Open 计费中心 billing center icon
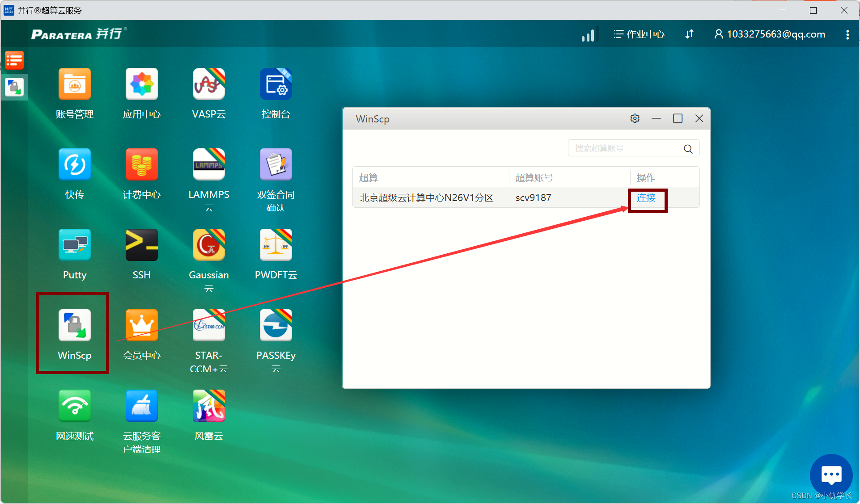This screenshot has width=860, height=504. (141, 165)
